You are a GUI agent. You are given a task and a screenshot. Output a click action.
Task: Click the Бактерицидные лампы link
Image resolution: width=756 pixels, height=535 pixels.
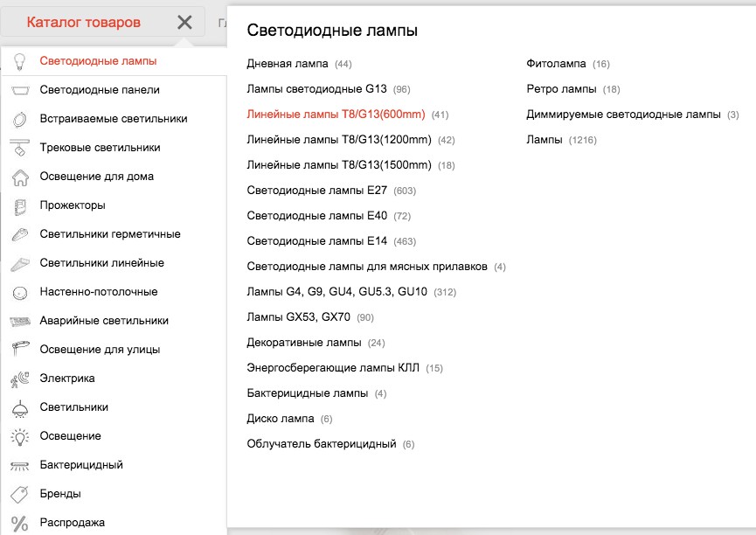click(308, 393)
